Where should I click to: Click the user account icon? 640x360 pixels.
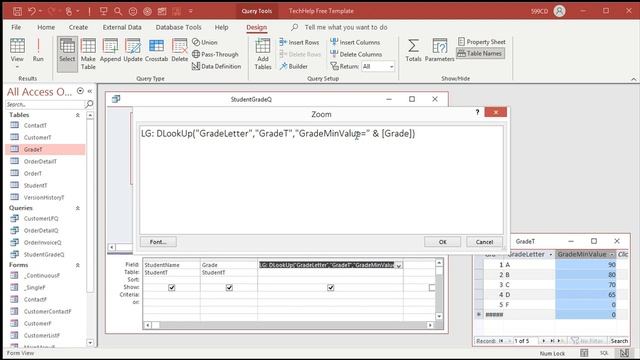559,11
